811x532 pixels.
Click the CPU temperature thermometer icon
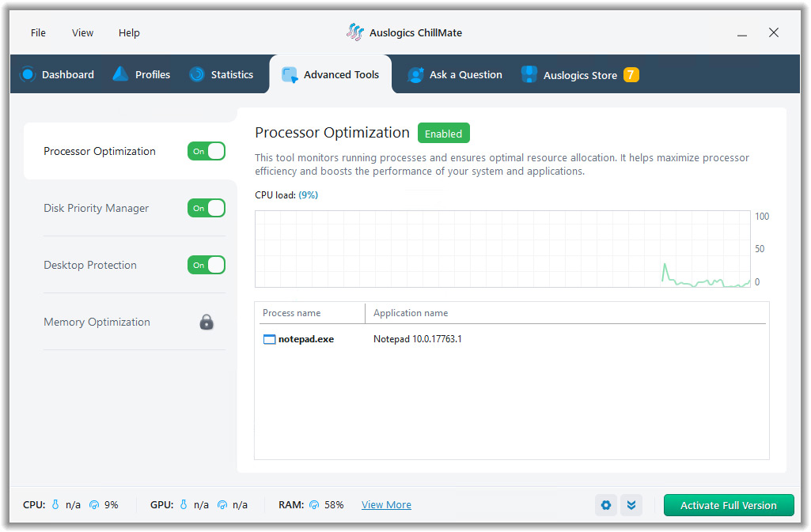point(55,504)
